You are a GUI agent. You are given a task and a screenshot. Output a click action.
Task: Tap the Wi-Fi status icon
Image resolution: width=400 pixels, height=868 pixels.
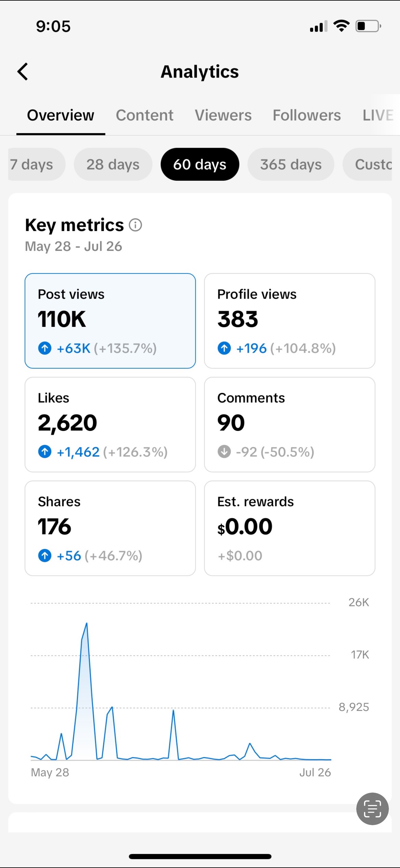(341, 26)
